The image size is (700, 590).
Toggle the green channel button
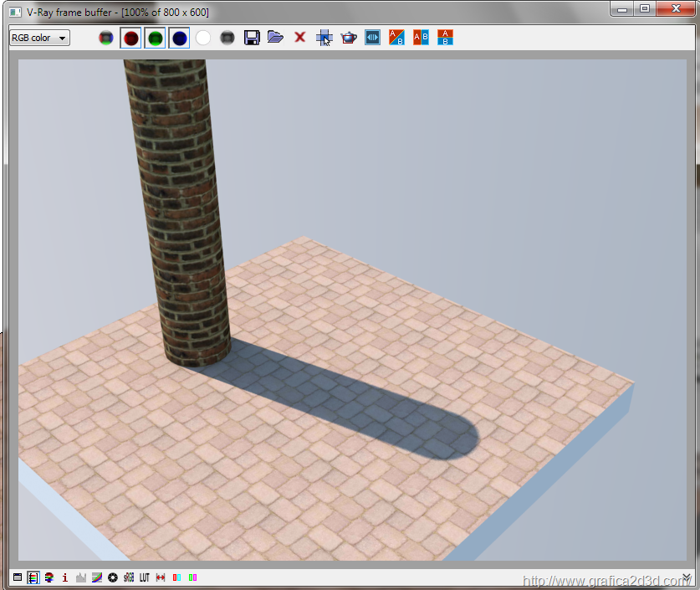point(155,38)
